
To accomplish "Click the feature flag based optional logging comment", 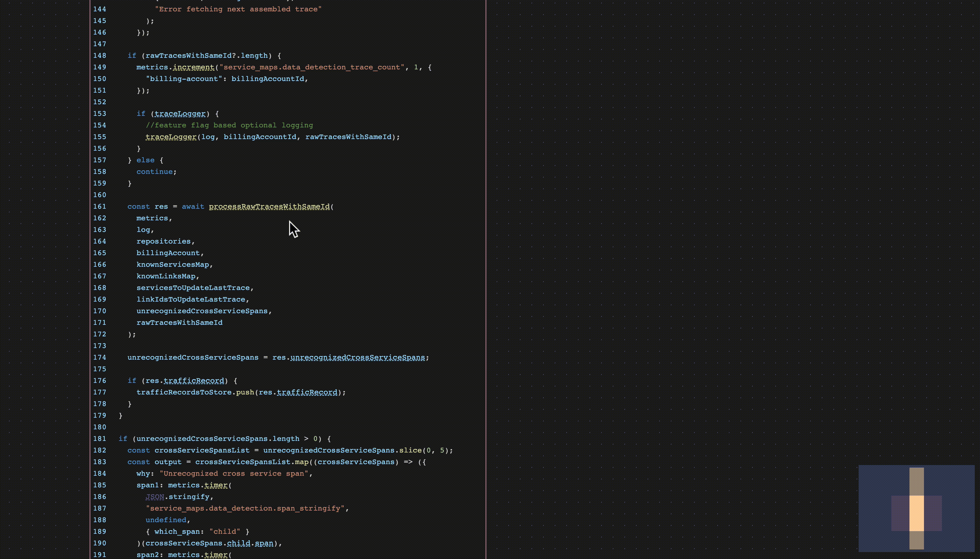I will pyautogui.click(x=229, y=125).
